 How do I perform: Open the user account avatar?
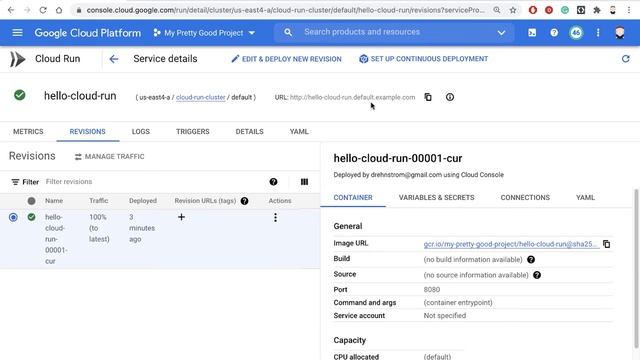pos(620,33)
